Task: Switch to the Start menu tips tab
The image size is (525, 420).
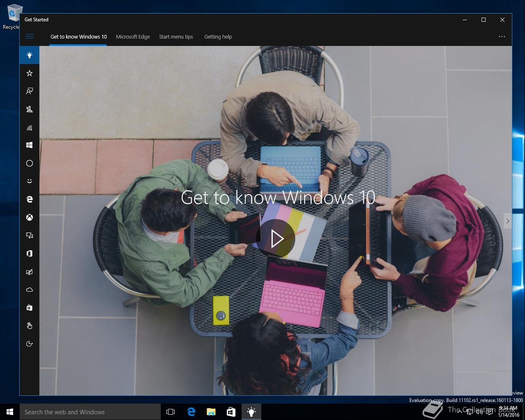Action: tap(176, 37)
